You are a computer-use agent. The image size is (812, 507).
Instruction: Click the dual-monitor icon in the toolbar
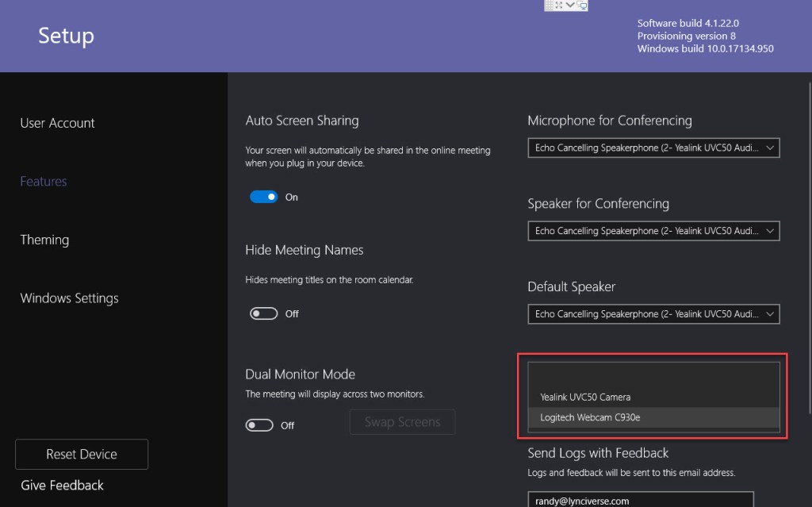(x=581, y=6)
